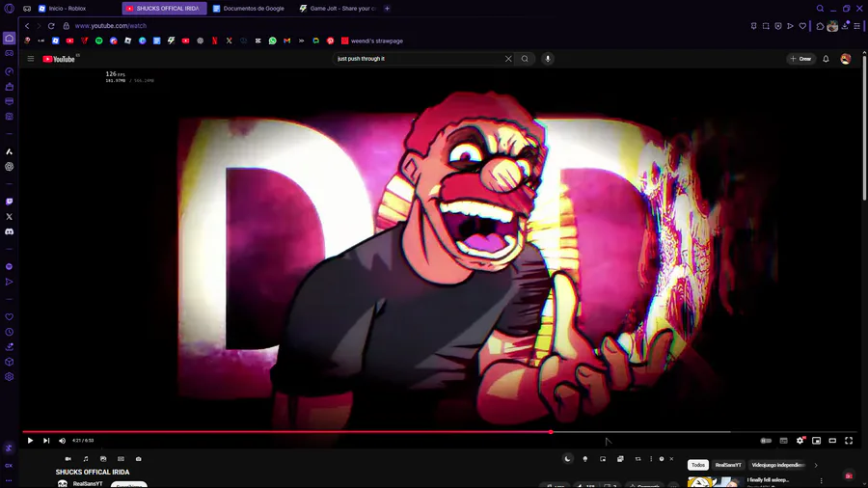Viewport: 868px width, 488px height.
Task: Open the Crear create menu
Action: point(801,59)
